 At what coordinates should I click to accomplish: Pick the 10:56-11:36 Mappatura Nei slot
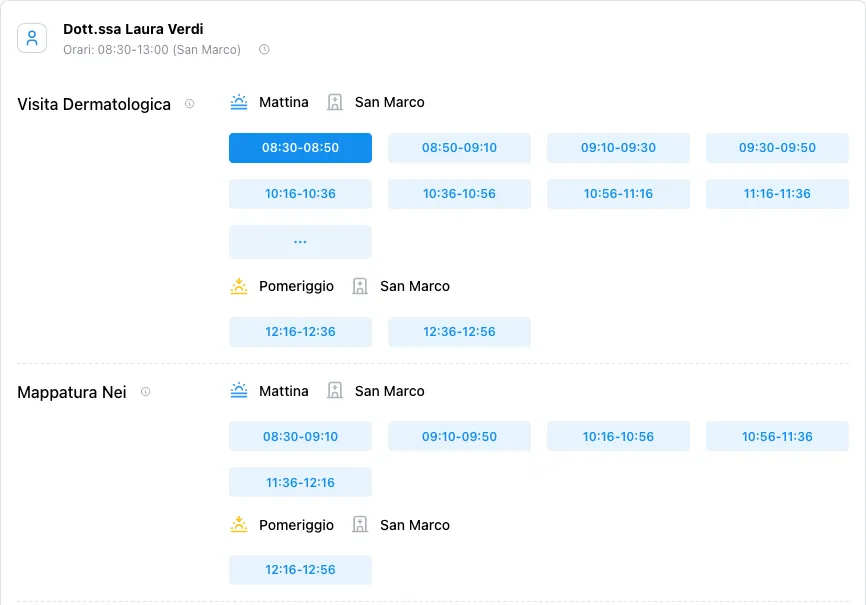(777, 437)
